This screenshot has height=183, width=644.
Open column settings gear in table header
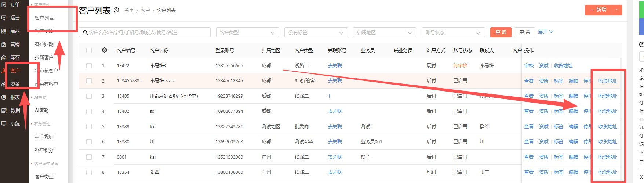point(105,50)
